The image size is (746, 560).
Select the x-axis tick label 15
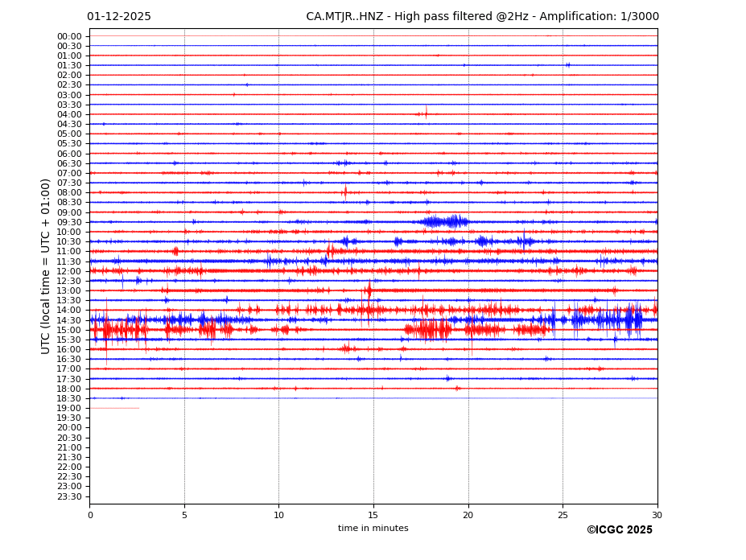coord(373,515)
